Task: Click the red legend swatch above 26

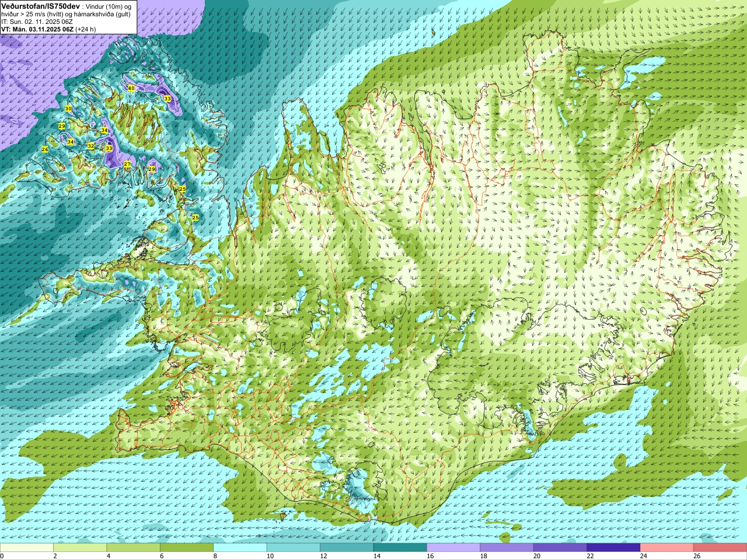Action: [x=720, y=548]
